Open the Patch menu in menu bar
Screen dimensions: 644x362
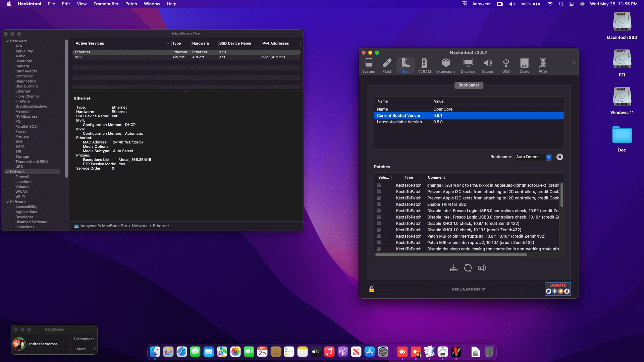tap(131, 4)
